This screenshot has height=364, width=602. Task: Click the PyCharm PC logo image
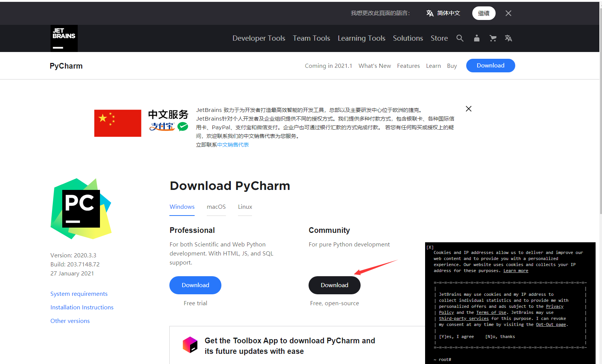[x=81, y=209]
